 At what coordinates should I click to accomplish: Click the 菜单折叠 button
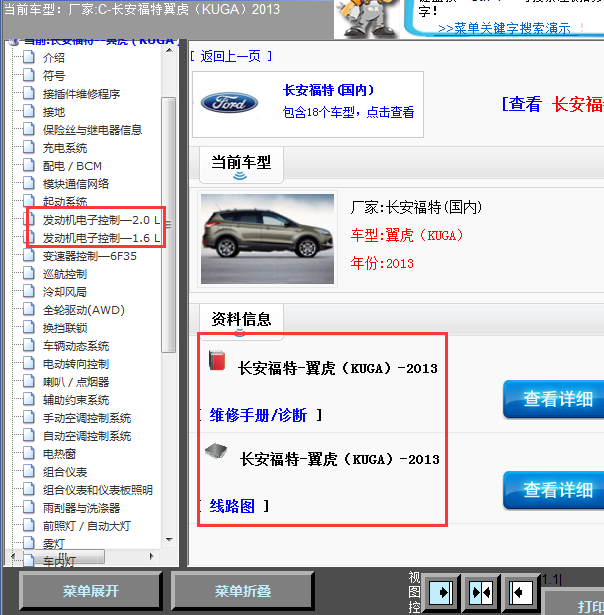[243, 591]
